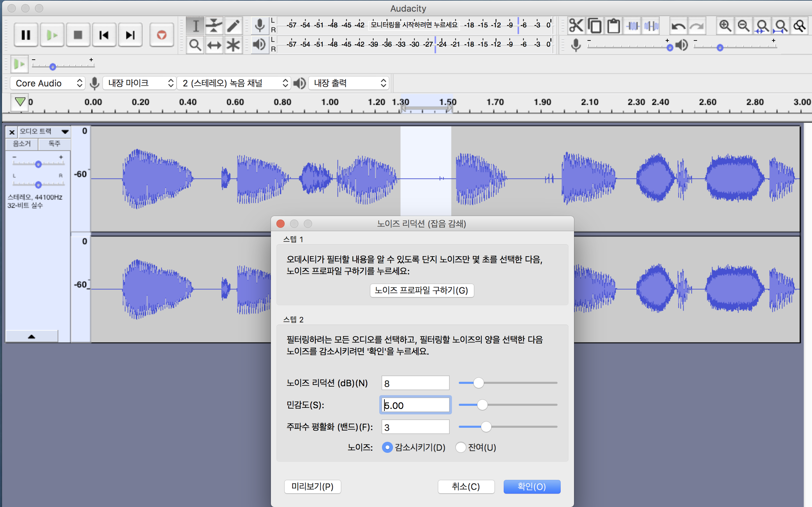Click the 미리보기(P) preview button
This screenshot has width=812, height=507.
312,486
